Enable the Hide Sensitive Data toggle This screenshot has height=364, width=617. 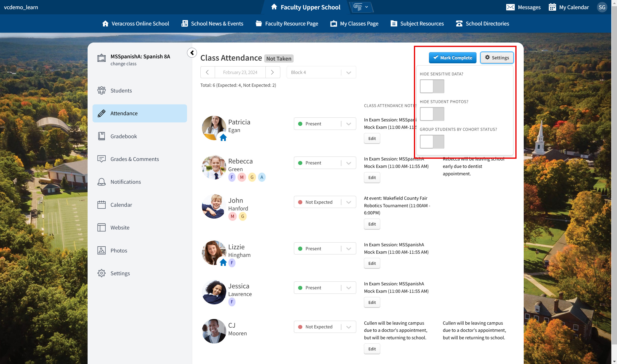pyautogui.click(x=431, y=86)
